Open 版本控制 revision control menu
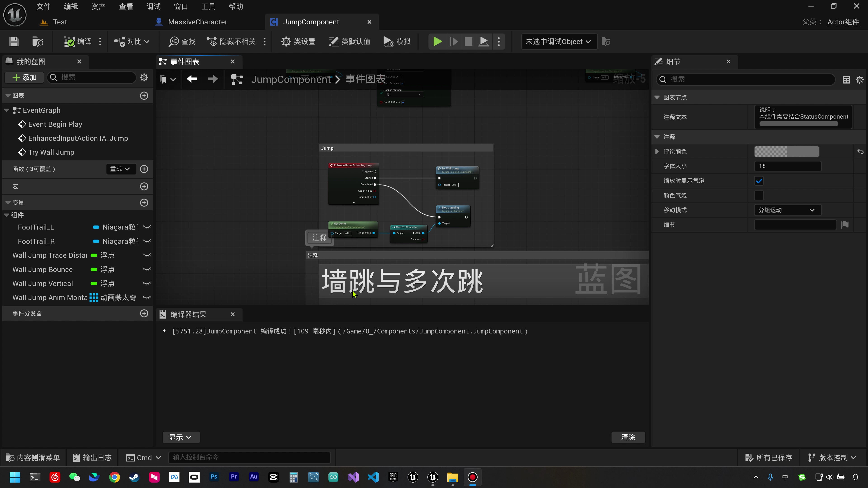 click(x=832, y=458)
